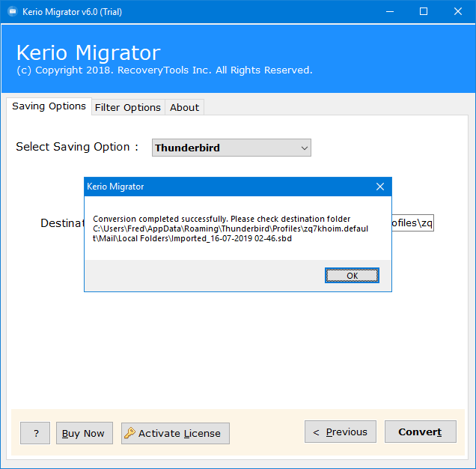Minimize the Kerio Migrator window
This screenshot has width=476, height=469.
point(390,11)
